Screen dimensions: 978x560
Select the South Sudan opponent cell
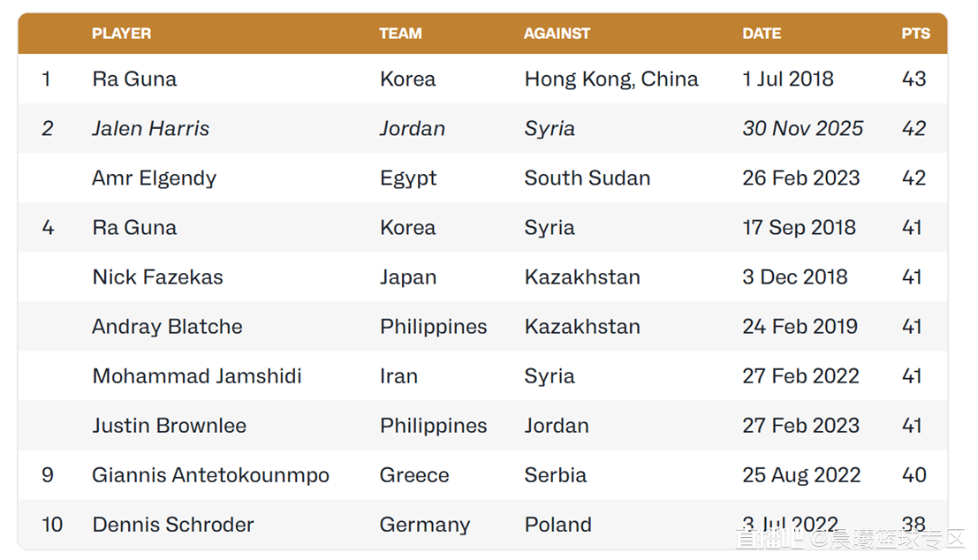click(587, 178)
